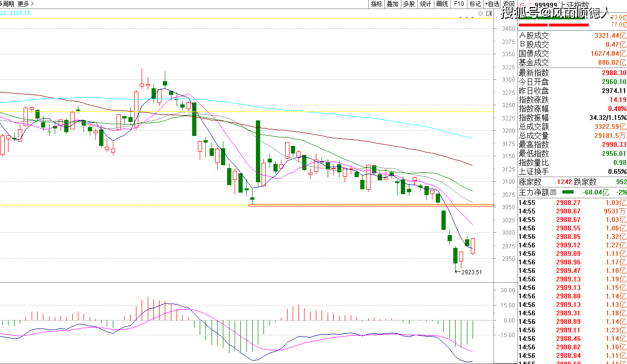Click the 最新指数 value 2988.30

pyautogui.click(x=614, y=73)
